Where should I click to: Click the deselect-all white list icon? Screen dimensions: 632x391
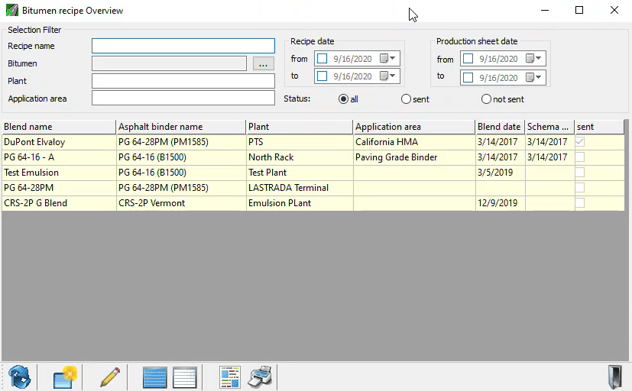185,378
